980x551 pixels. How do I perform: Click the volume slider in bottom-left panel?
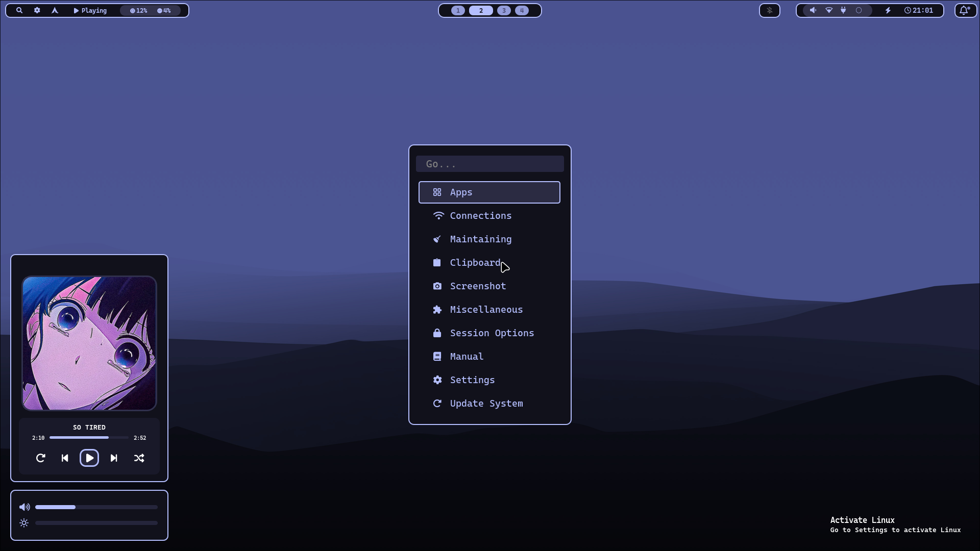pos(96,507)
